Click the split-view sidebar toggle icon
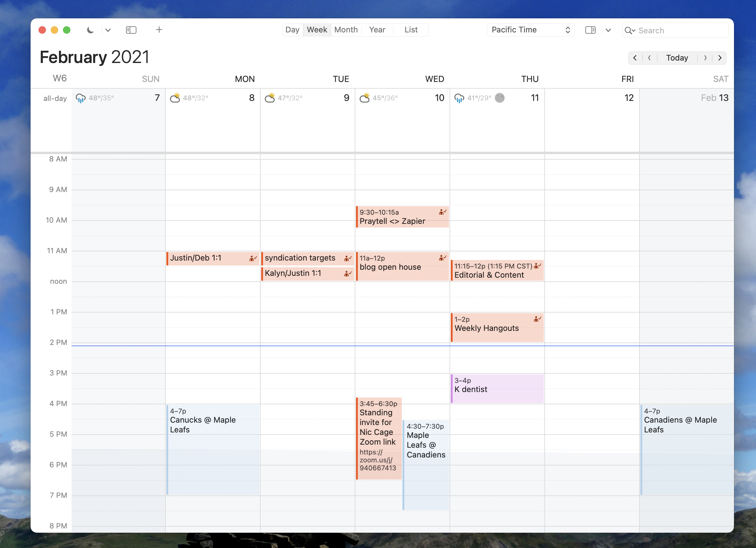 [x=132, y=29]
